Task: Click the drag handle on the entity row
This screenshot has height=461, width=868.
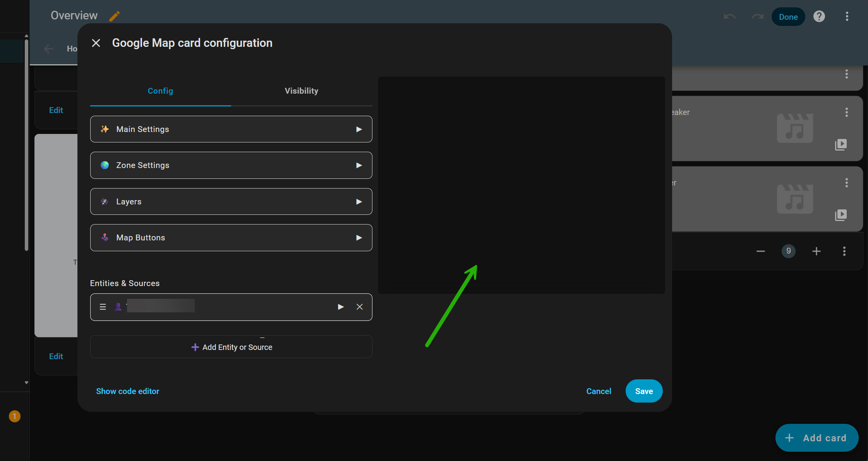Action: click(x=103, y=307)
